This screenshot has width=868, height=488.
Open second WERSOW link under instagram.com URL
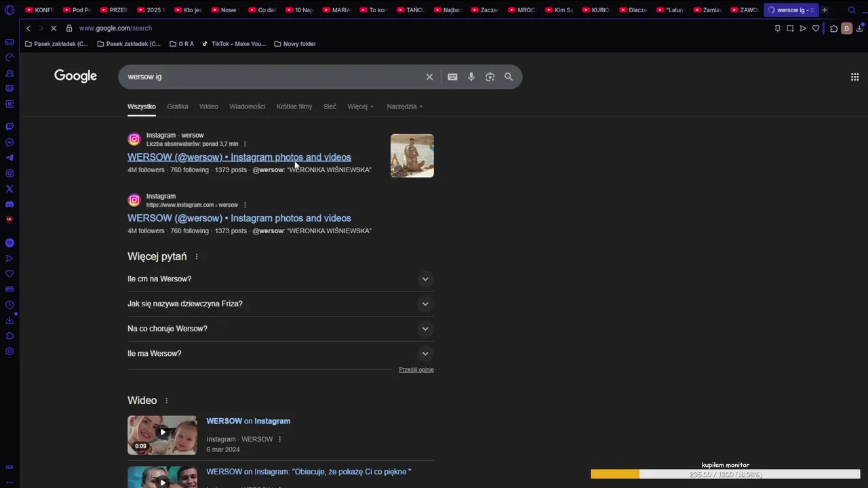(x=239, y=218)
